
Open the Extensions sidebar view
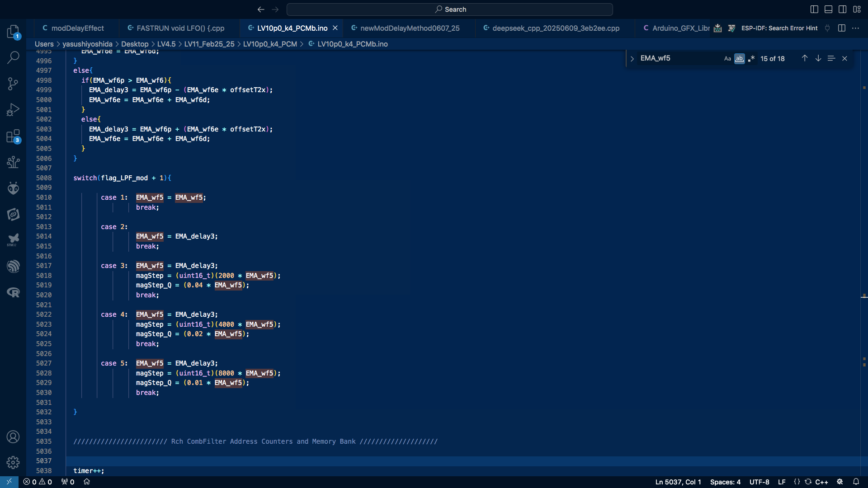13,136
